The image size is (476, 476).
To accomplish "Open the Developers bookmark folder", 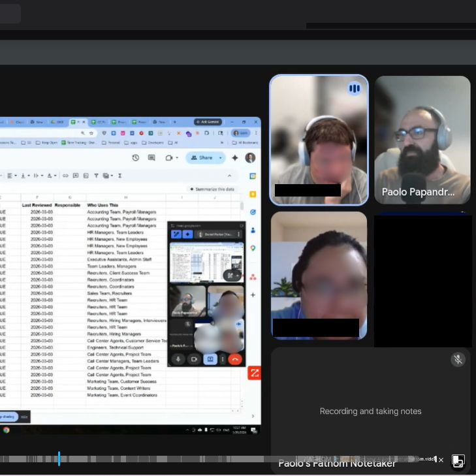I will tap(153, 142).
